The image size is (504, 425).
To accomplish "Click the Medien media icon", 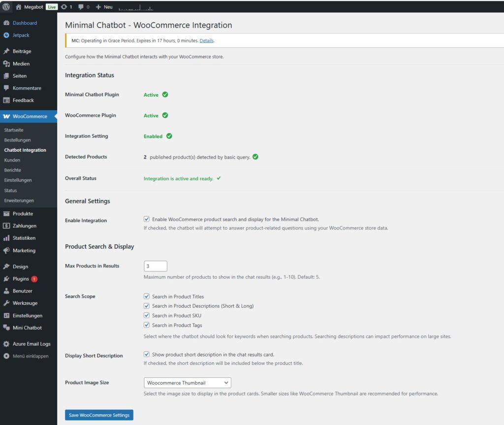I will click(x=6, y=64).
